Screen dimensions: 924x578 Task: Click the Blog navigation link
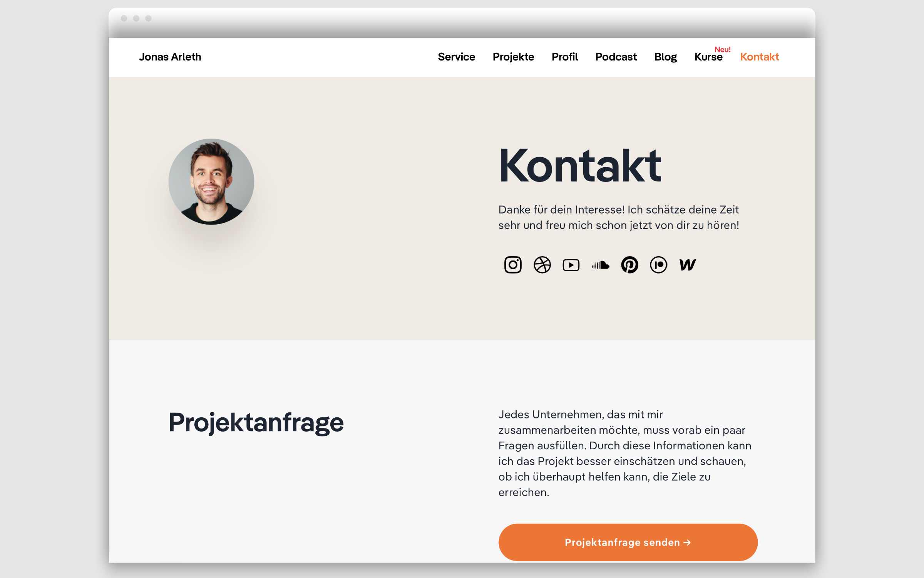665,57
